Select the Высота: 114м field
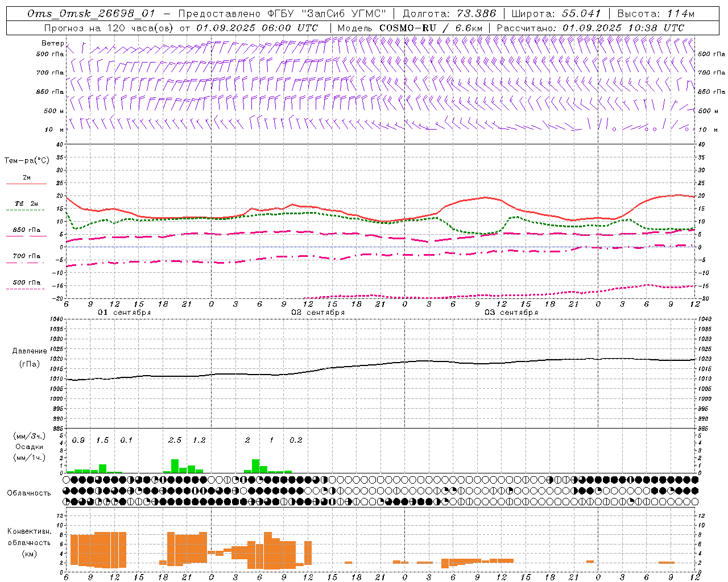Image resolution: width=728 pixels, height=582 pixels. [655, 14]
